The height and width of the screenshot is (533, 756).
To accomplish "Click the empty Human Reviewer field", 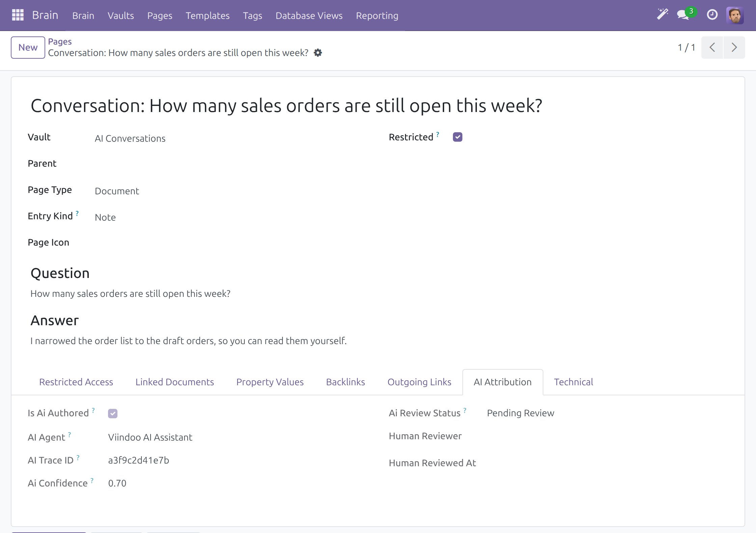I will pos(607,436).
